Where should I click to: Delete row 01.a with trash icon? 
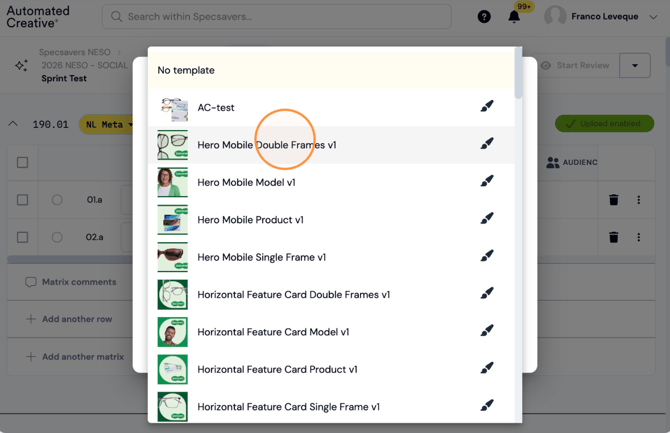614,200
